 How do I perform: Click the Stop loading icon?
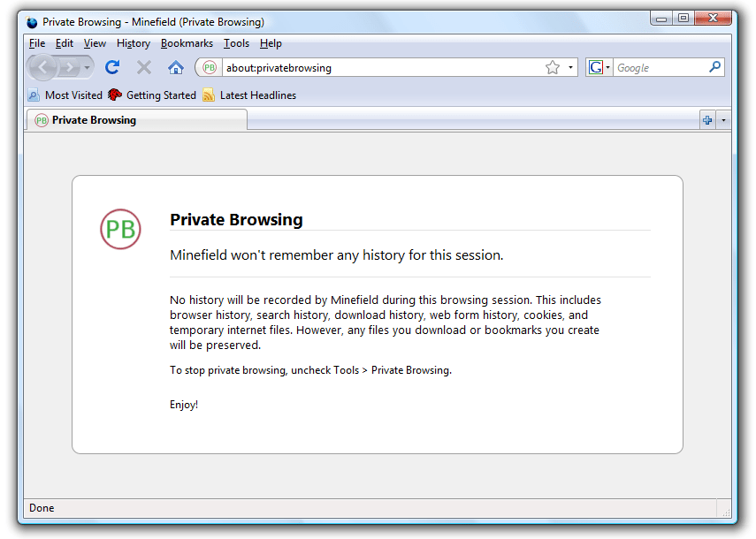point(143,67)
